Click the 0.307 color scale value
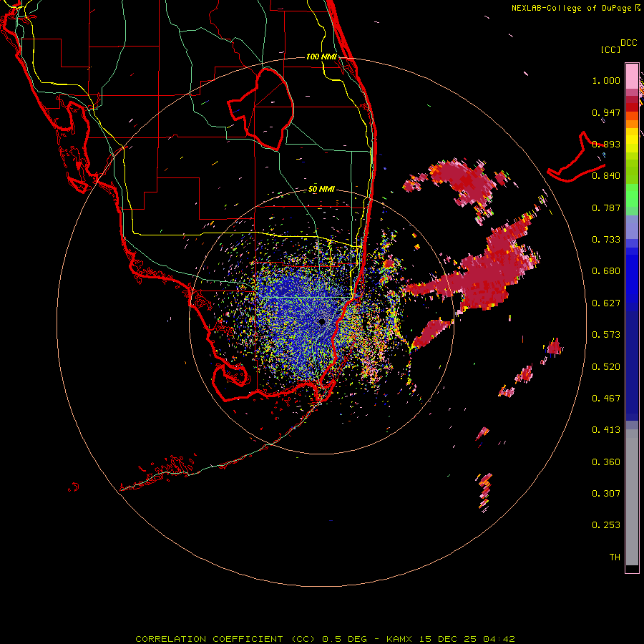This screenshot has height=644, width=644. tap(606, 494)
